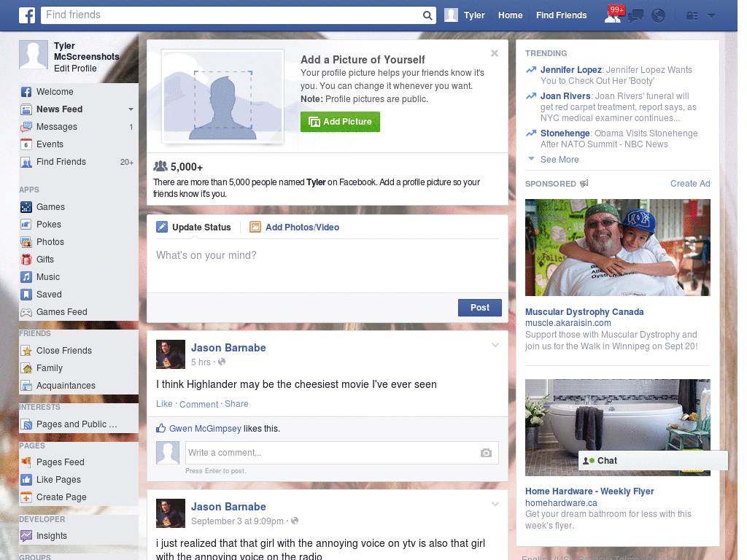Image resolution: width=747 pixels, height=560 pixels.
Task: Open Joan Rivers trending topic
Action: [565, 96]
